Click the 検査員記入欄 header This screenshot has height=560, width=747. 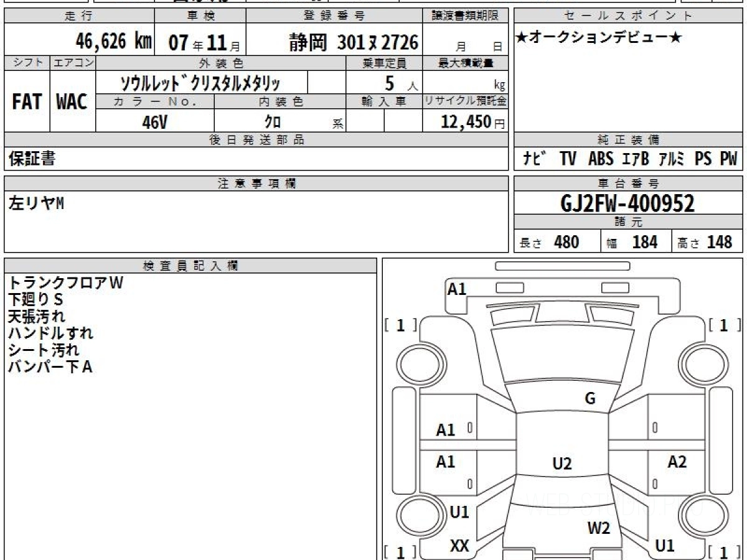[190, 266]
